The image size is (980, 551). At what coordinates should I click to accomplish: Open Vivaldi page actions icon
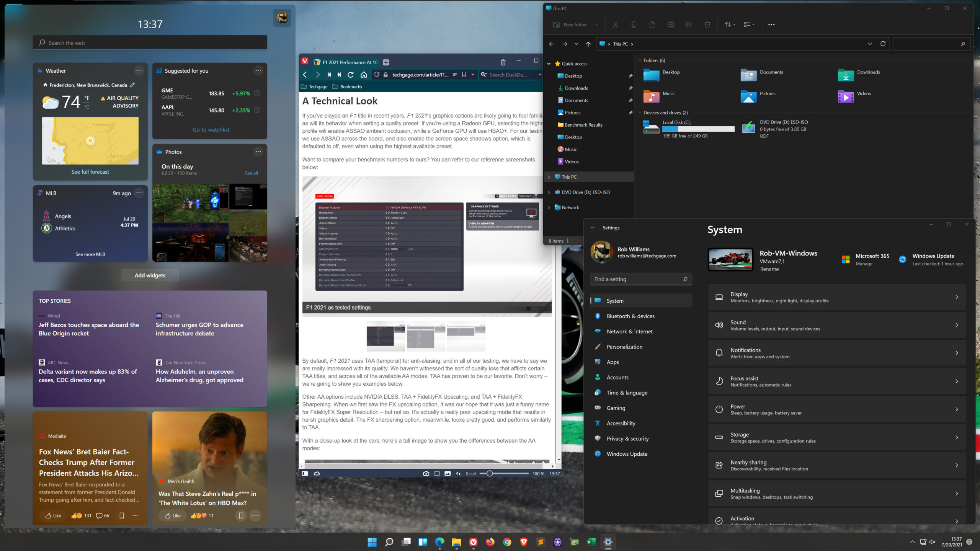pos(458,473)
